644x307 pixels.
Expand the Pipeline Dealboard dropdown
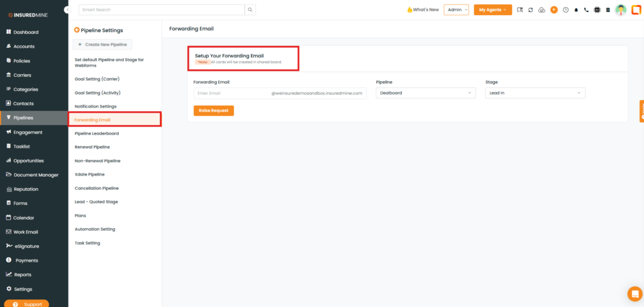(425, 93)
